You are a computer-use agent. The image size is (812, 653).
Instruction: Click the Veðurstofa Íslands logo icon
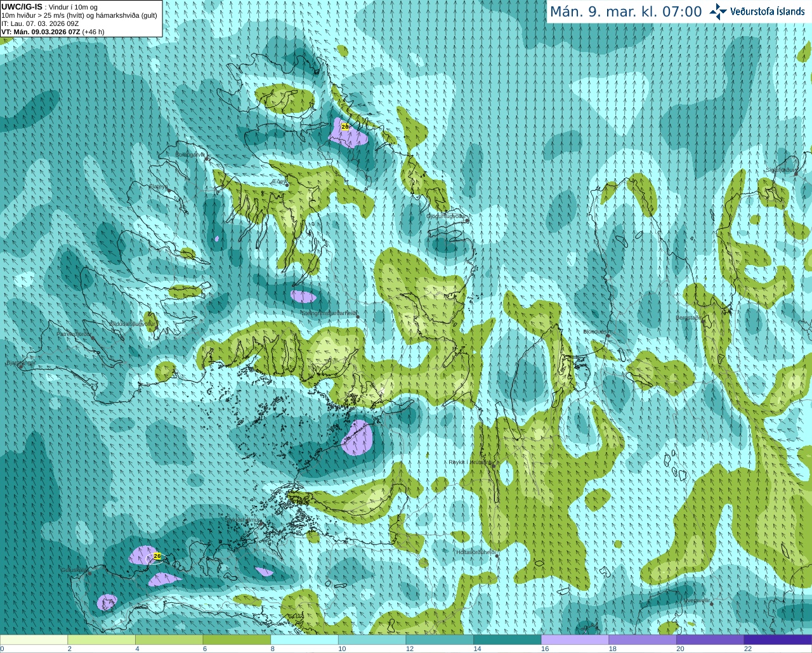718,11
